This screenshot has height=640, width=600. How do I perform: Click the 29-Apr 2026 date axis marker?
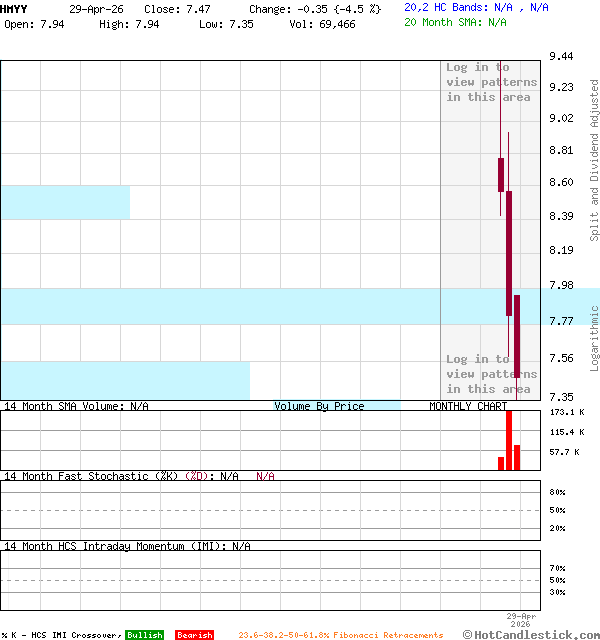(x=521, y=620)
